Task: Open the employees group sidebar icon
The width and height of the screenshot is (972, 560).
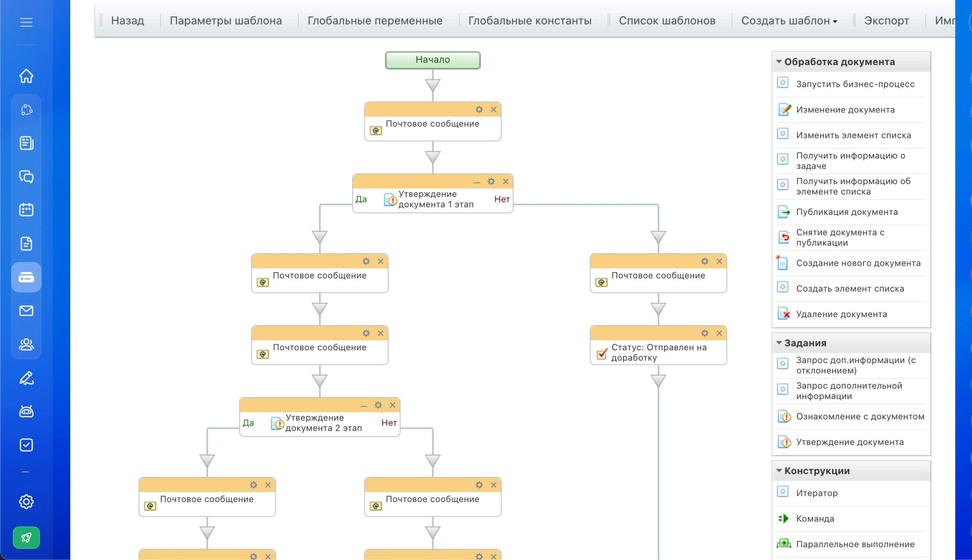Action: coord(26,344)
